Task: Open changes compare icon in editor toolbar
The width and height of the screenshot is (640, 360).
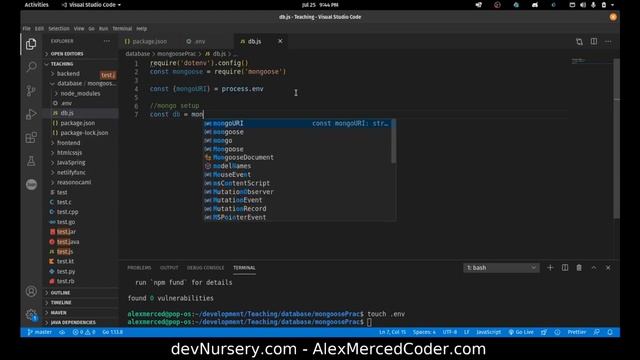Action: coord(579,42)
